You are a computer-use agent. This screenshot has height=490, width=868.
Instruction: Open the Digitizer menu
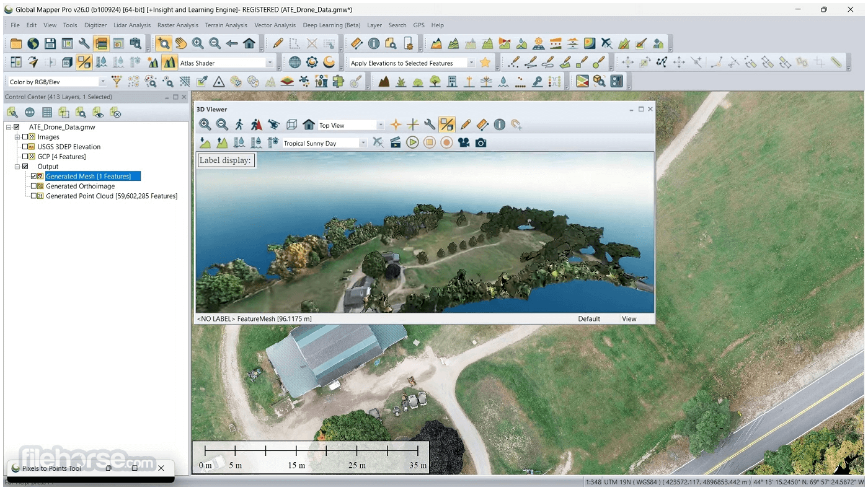point(95,25)
